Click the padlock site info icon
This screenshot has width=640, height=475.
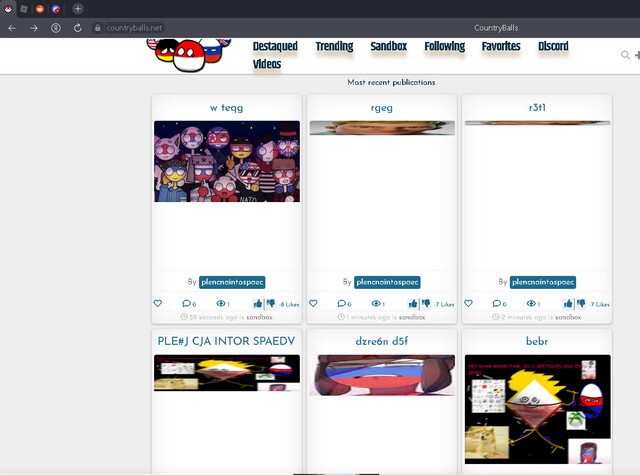tap(98, 28)
